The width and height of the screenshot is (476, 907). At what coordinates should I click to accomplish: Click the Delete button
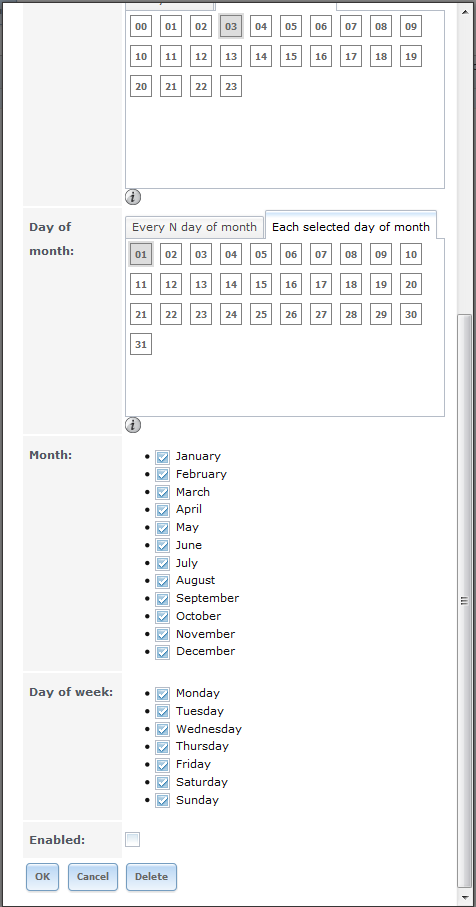point(151,877)
